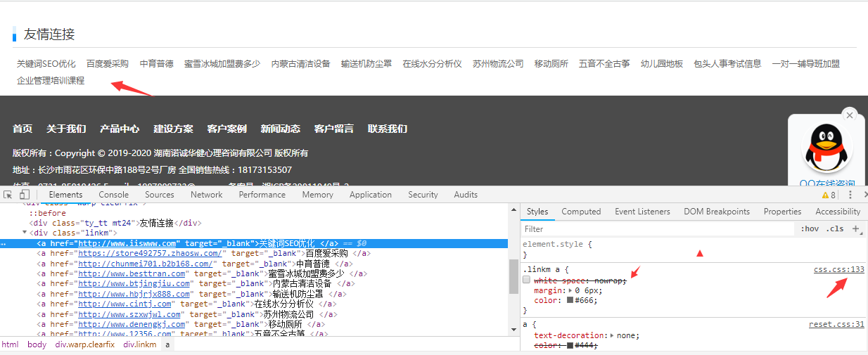Expand the text-decoration shorthand triangle
Image resolution: width=868 pixels, height=355 pixels.
613,335
